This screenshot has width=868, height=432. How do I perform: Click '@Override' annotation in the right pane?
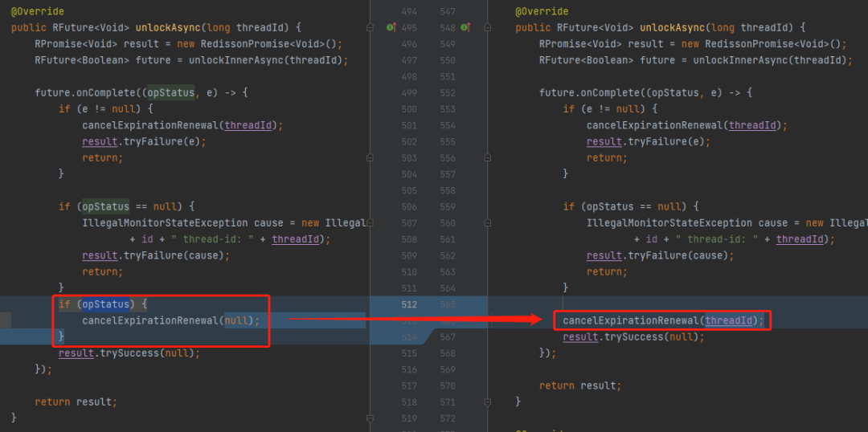coord(542,11)
